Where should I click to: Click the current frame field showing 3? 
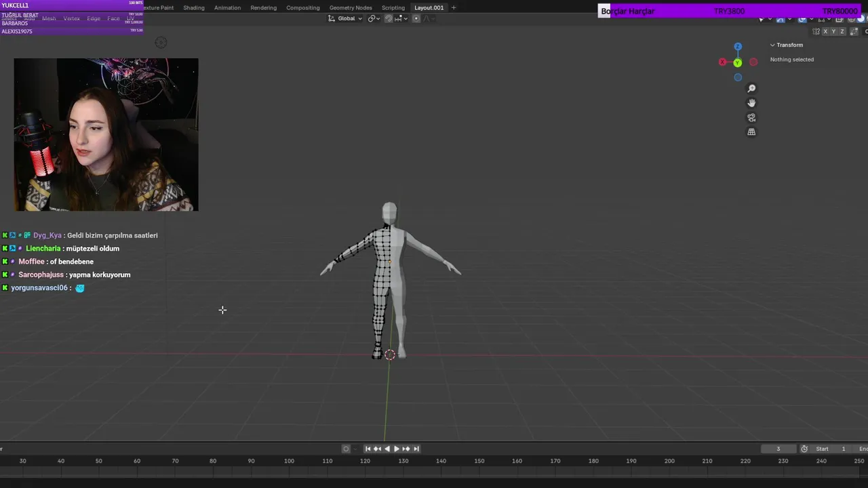click(x=778, y=449)
